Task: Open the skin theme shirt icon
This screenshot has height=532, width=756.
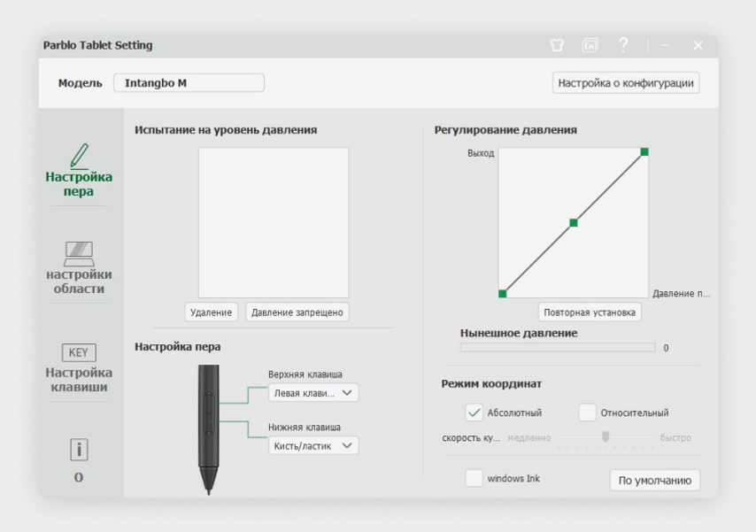Action: (557, 45)
